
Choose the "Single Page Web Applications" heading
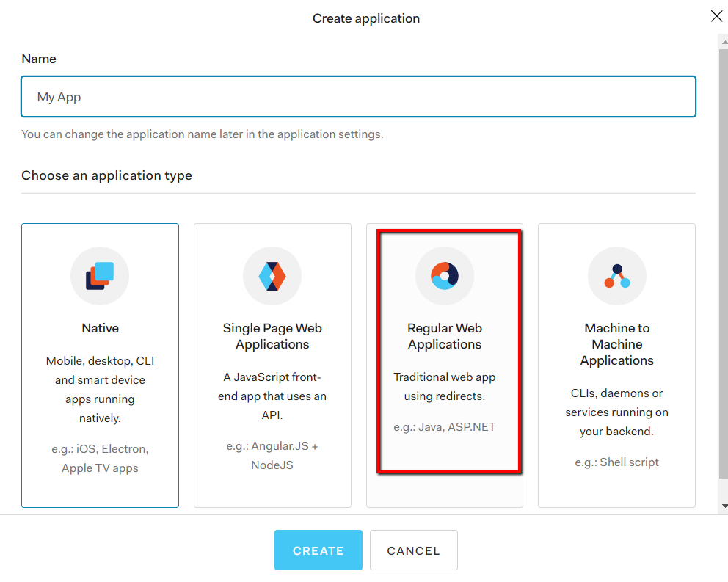pyautogui.click(x=272, y=336)
